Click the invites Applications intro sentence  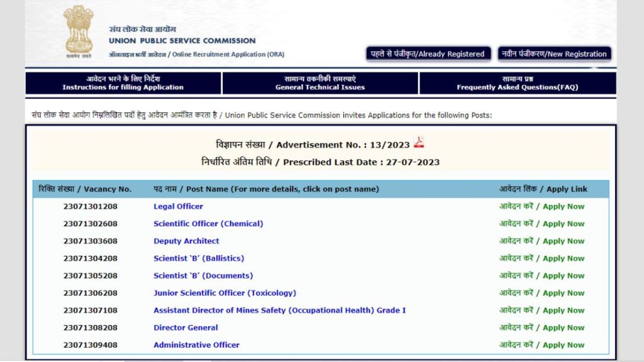(x=262, y=116)
